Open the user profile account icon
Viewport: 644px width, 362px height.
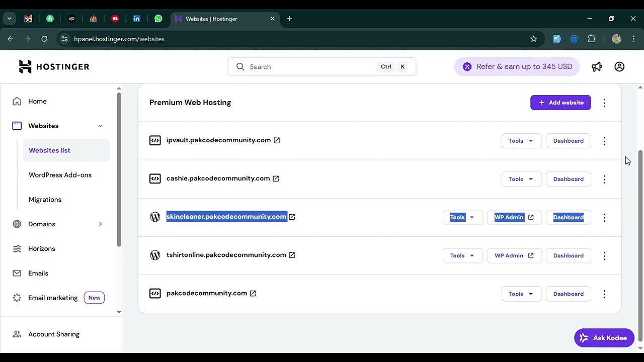[x=619, y=67]
